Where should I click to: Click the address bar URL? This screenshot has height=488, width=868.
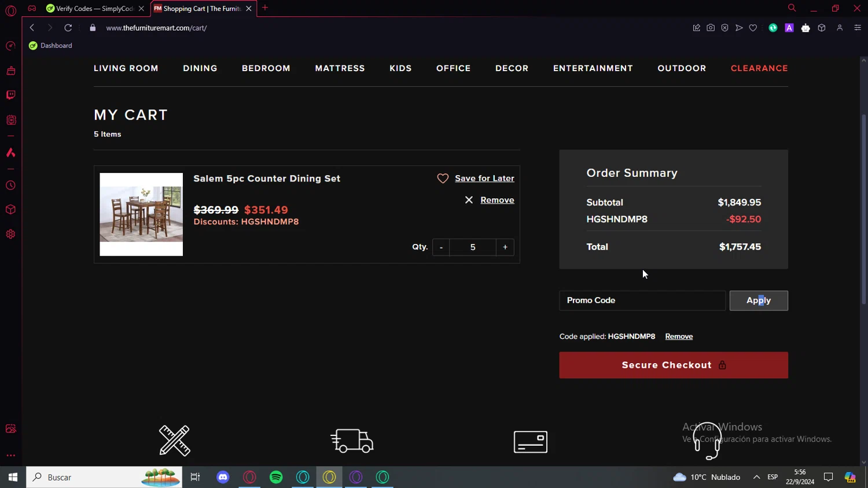click(156, 28)
